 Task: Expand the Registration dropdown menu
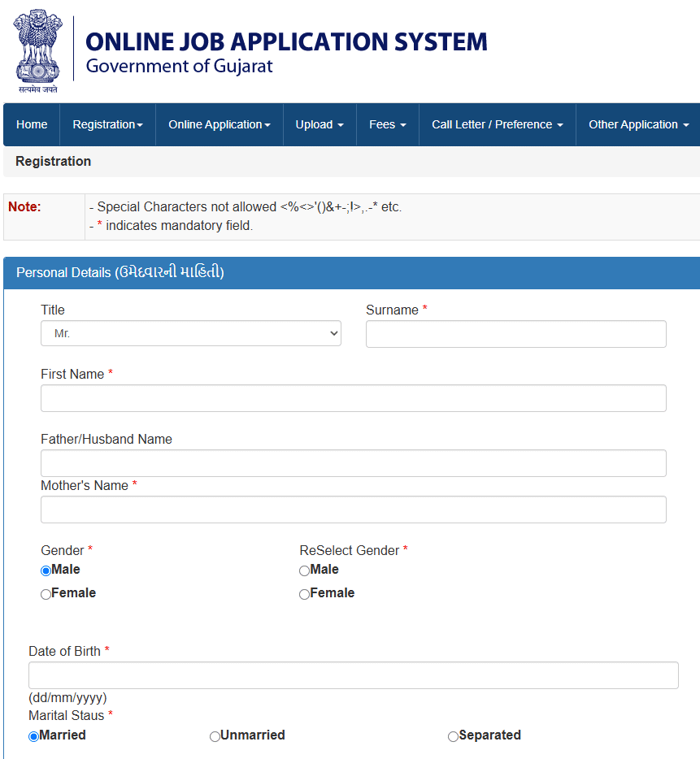[x=107, y=124]
